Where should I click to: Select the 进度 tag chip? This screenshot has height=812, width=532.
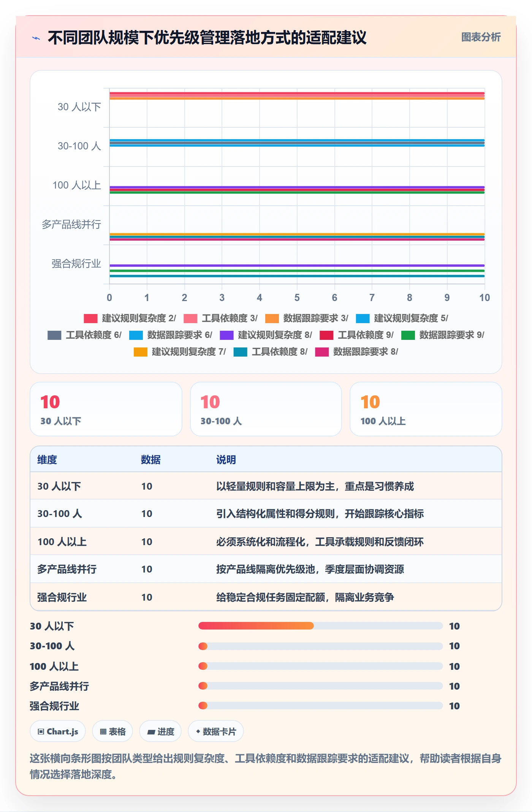tap(160, 731)
